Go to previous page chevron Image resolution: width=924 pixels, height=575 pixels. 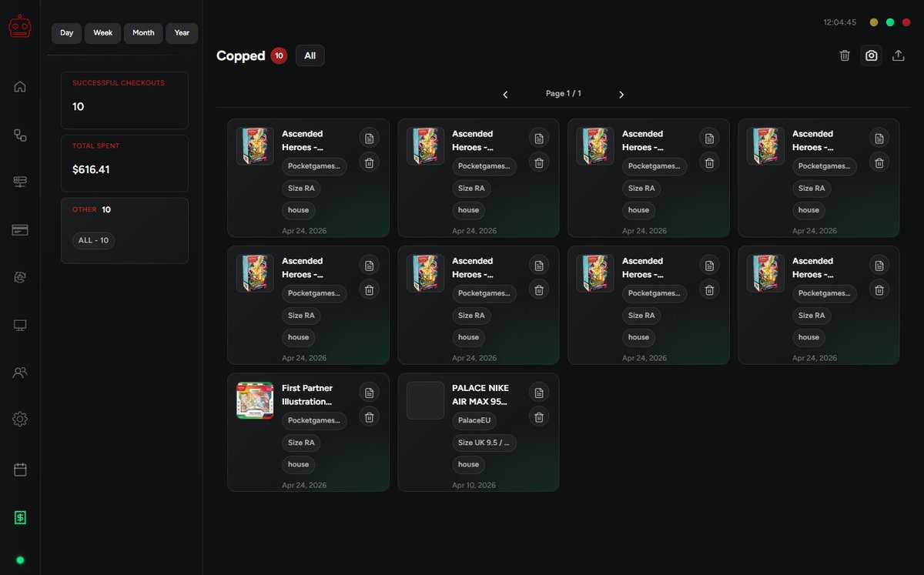tap(505, 95)
